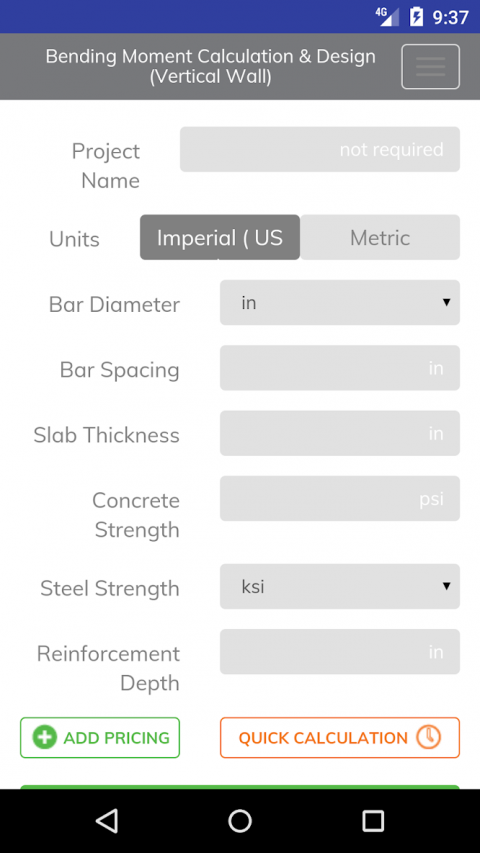
Task: Focus the Bar Spacing input field
Action: pos(340,368)
